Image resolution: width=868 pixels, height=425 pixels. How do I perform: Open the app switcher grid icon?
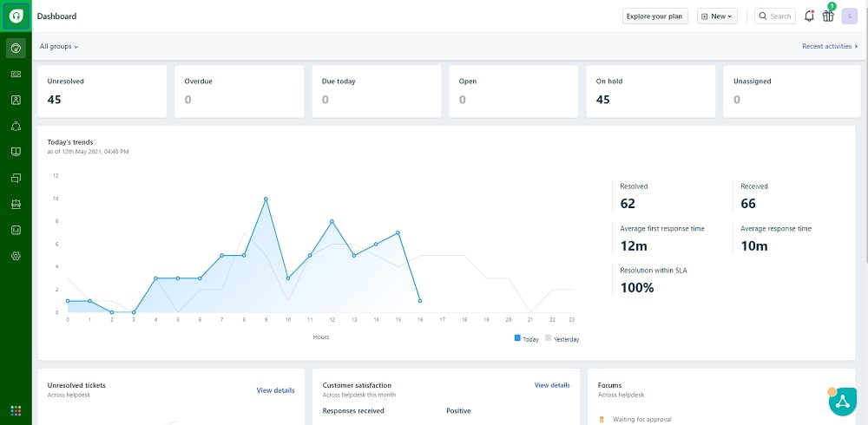tap(16, 410)
